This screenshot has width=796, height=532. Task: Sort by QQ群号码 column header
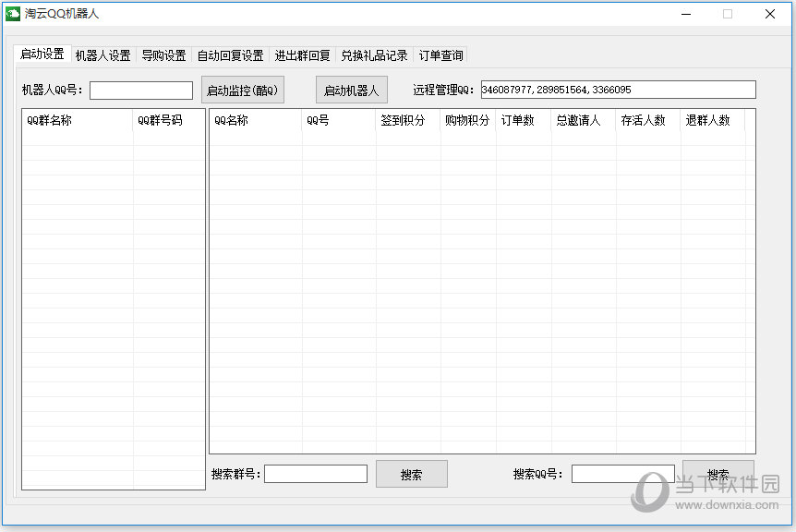coord(169,120)
